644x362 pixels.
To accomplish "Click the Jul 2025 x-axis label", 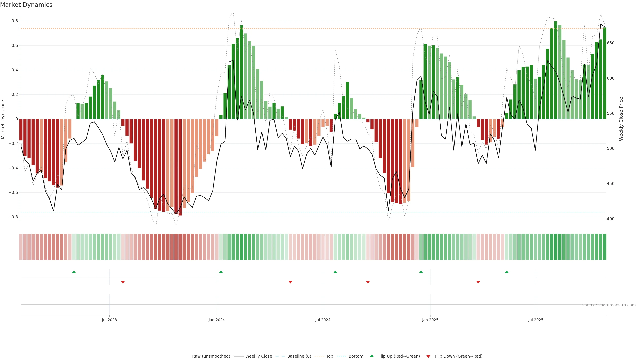I will (536, 320).
